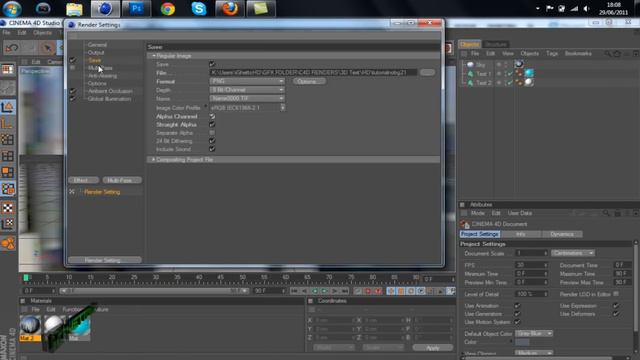
Task: Play the animation forwards
Action: (324, 291)
